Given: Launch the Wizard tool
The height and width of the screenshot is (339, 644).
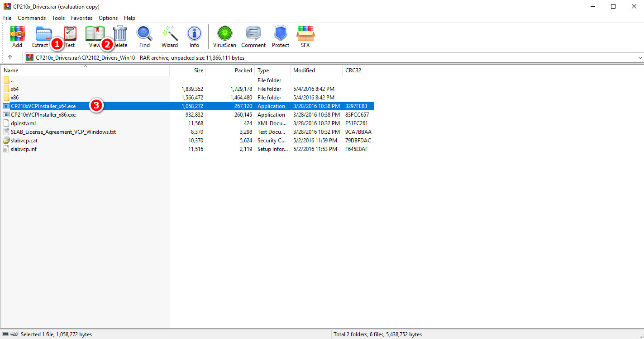Looking at the screenshot, I should (170, 36).
